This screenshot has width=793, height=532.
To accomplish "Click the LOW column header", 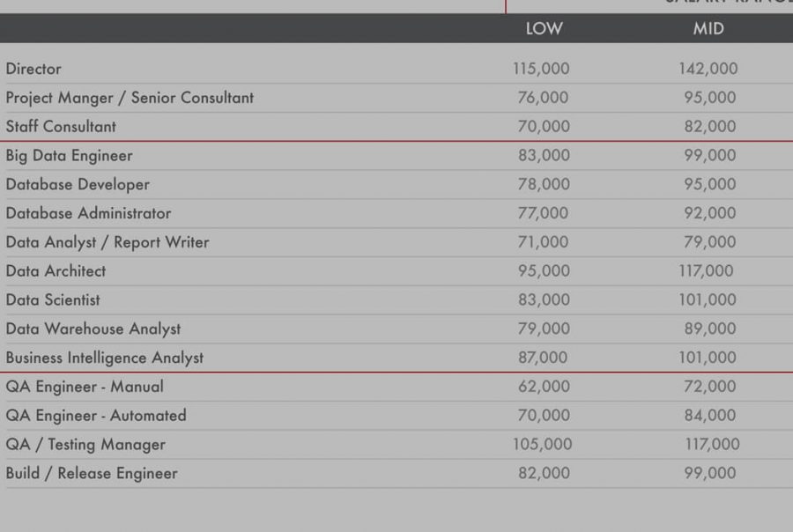I will (544, 28).
